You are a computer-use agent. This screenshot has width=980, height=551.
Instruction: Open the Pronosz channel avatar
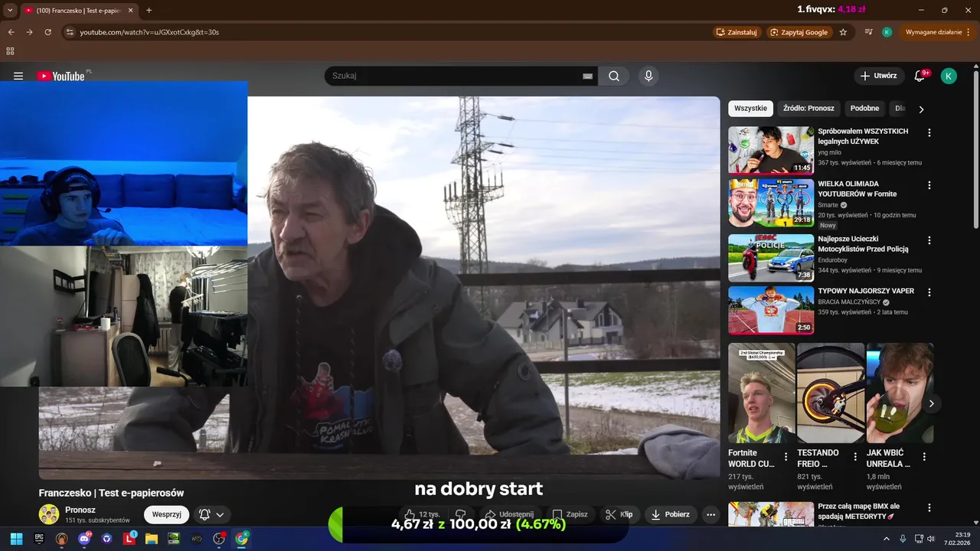[x=49, y=514]
